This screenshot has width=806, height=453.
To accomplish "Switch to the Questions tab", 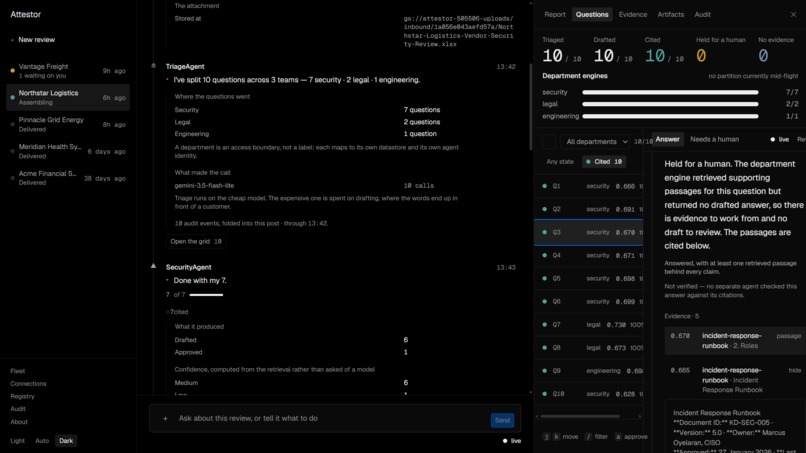I will [x=592, y=14].
